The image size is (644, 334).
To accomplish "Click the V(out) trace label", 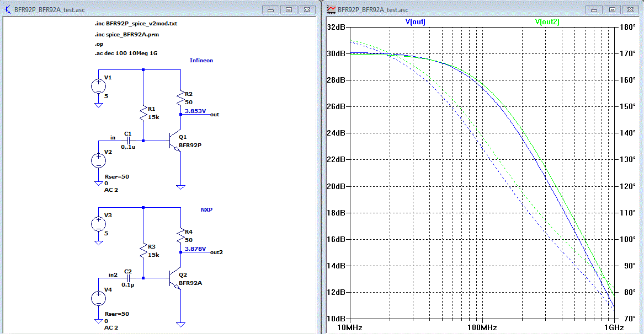I will 415,21.
